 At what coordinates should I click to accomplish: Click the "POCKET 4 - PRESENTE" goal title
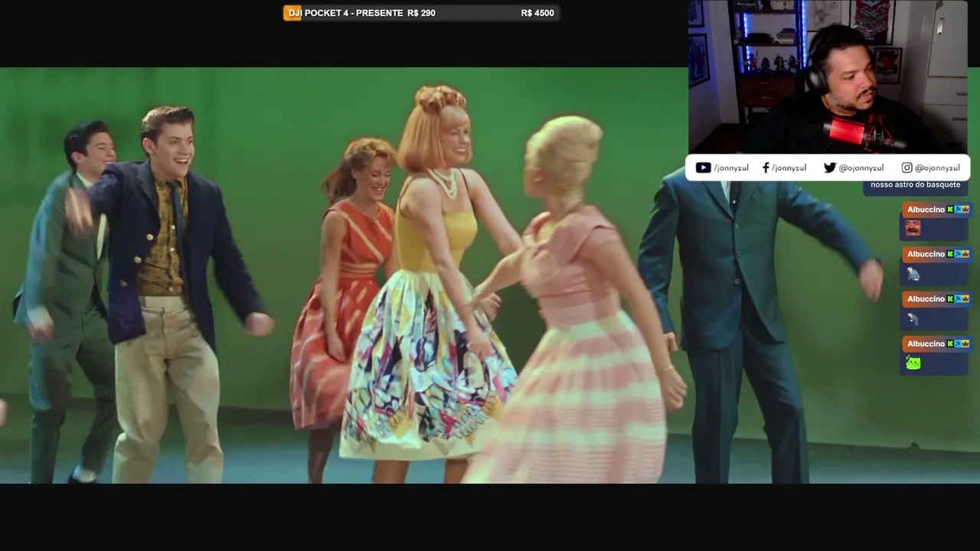[x=354, y=13]
